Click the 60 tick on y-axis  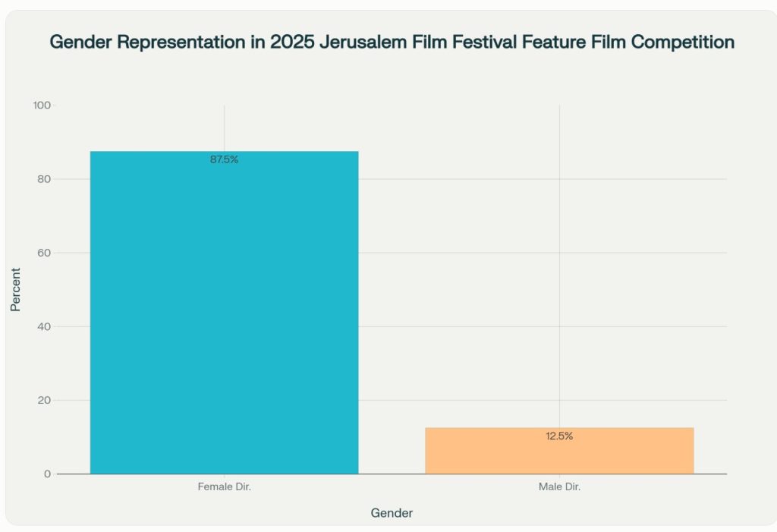pyautogui.click(x=45, y=253)
